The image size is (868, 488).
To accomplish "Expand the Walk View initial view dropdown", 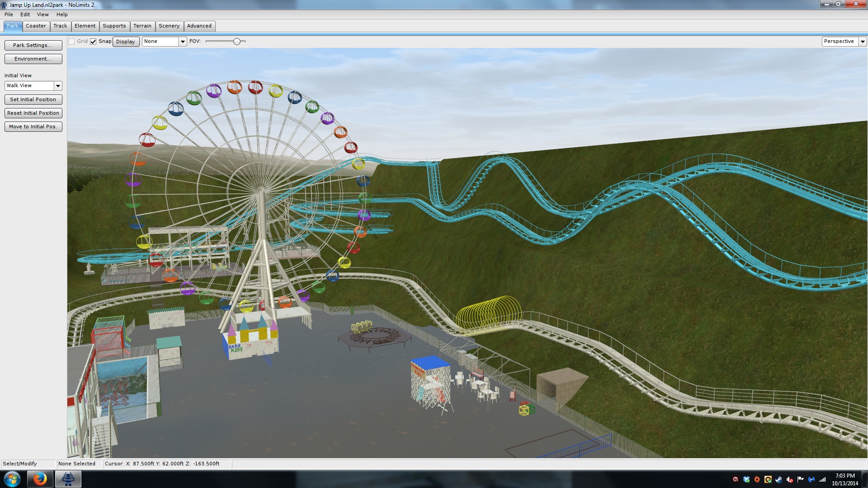I will [x=58, y=86].
